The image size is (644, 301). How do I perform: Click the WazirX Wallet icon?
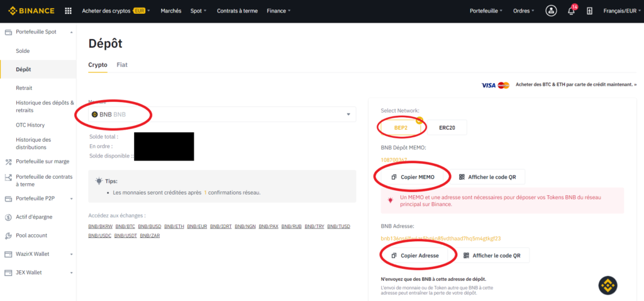tap(8, 254)
